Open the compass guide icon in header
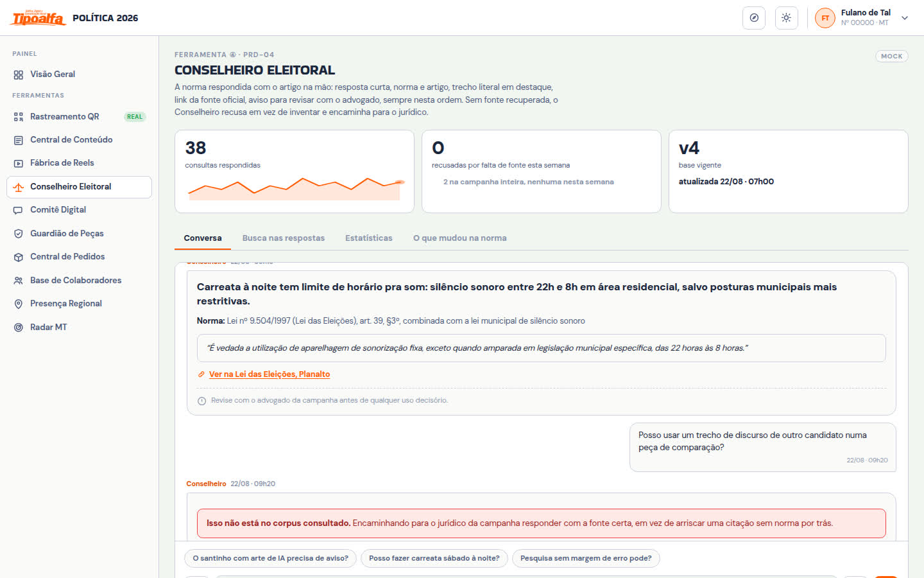Viewport: 924px width, 578px height. point(754,18)
